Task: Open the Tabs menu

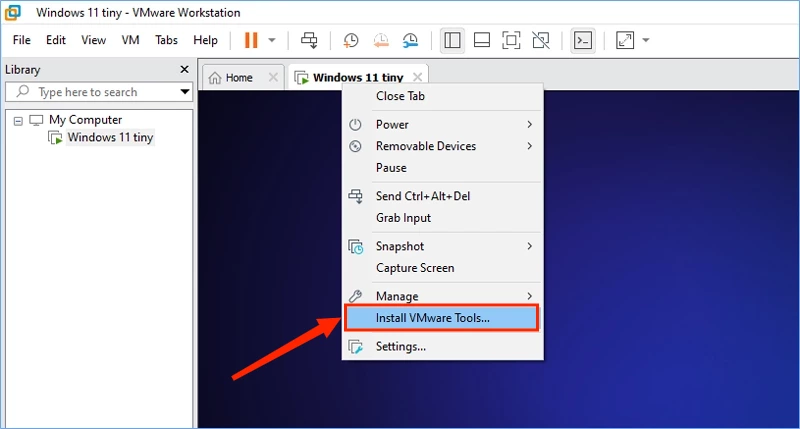Action: (166, 40)
